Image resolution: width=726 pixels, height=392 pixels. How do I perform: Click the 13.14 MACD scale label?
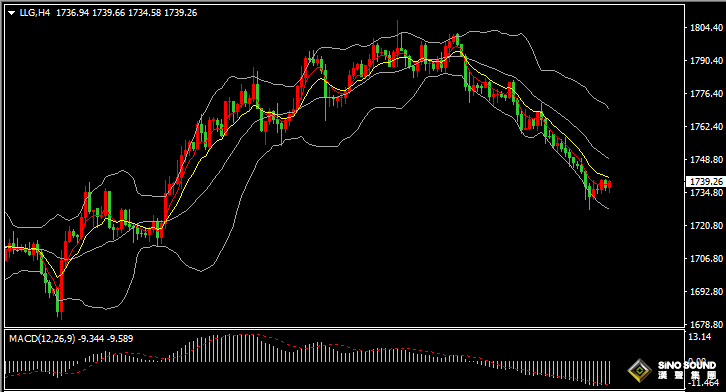coord(700,336)
